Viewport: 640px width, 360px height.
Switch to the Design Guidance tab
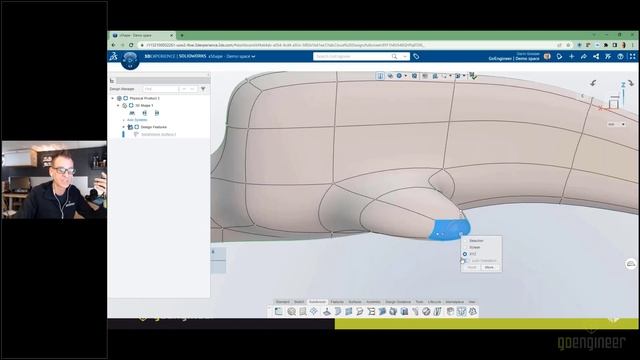398,302
